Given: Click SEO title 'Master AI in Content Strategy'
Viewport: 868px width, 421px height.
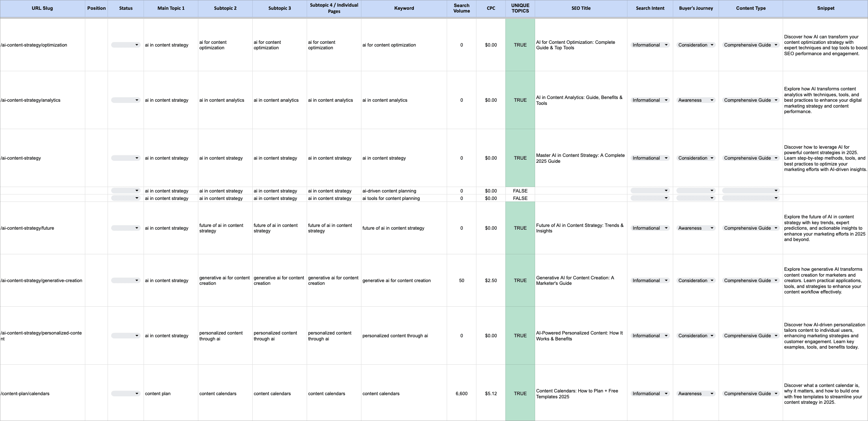Looking at the screenshot, I should coord(581,158).
